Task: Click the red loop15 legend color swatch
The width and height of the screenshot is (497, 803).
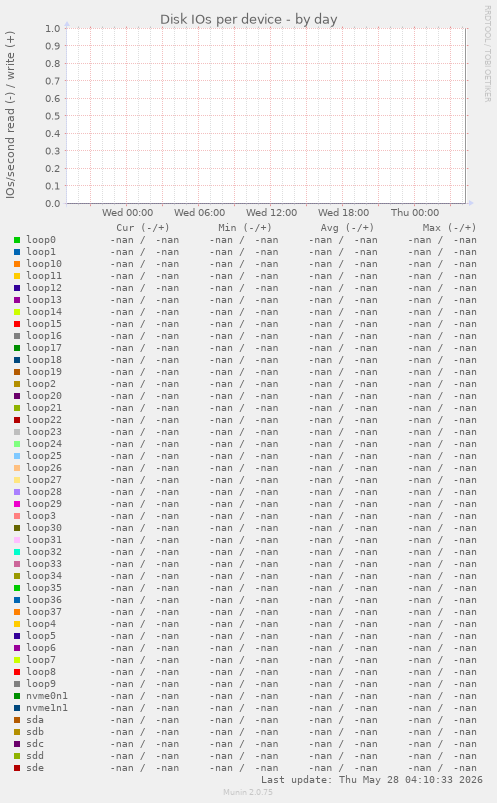Action: [17, 324]
